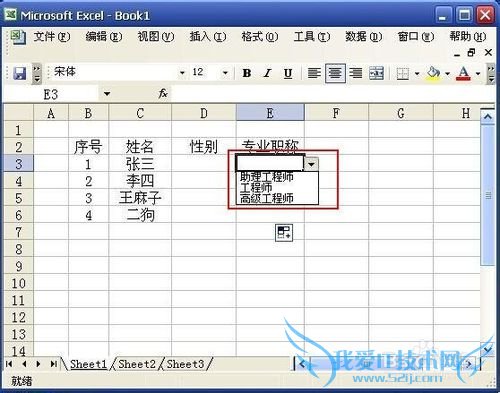Restore the workbook window button
The width and height of the screenshot is (500, 393).
point(471,52)
